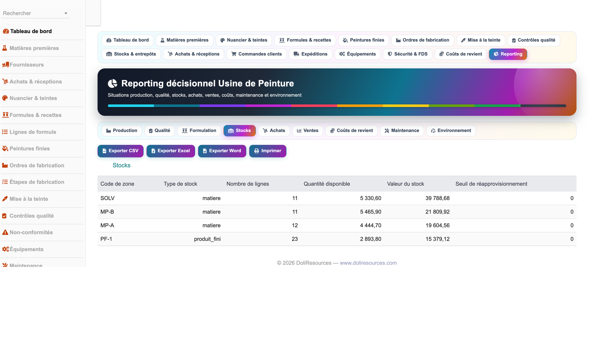The width and height of the screenshot is (589, 364).
Task: Switch to the Maintenance report tab
Action: [402, 131]
